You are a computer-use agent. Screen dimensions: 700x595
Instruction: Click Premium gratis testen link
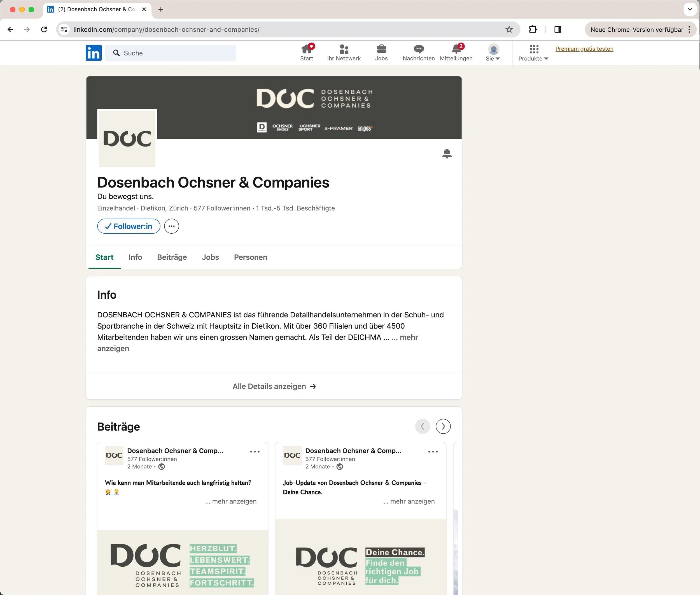point(584,49)
